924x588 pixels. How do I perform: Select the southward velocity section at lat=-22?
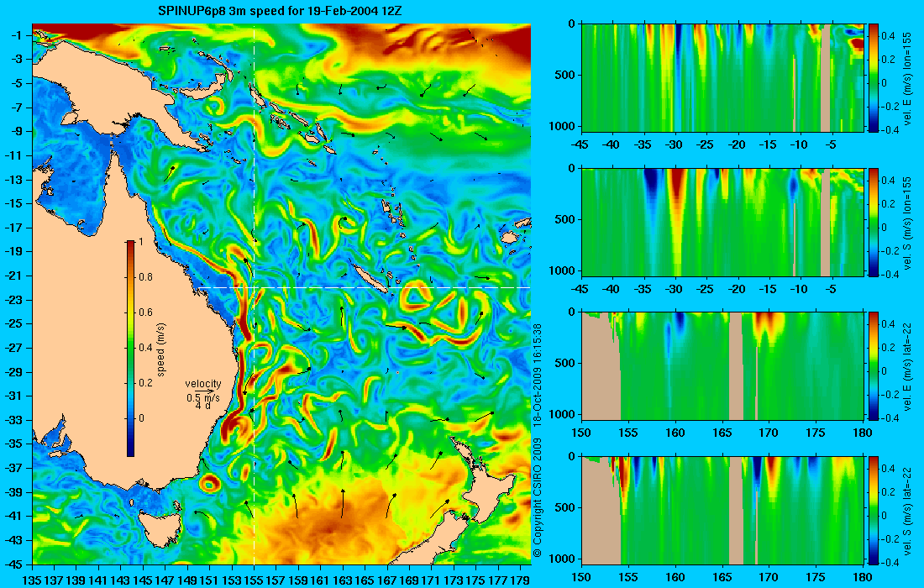[722, 510]
